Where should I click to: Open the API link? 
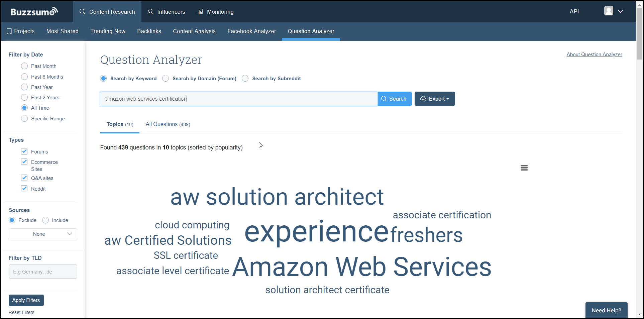coord(574,11)
